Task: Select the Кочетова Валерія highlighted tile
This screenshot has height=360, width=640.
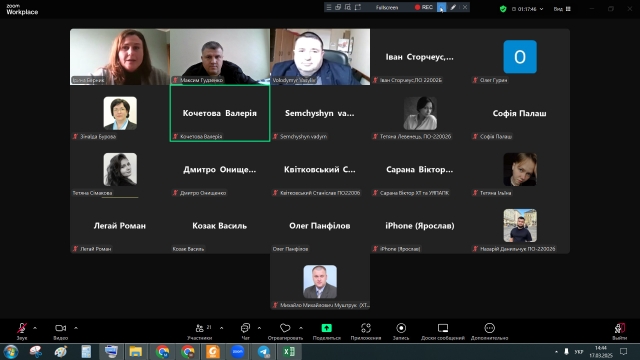Action: pos(220,113)
